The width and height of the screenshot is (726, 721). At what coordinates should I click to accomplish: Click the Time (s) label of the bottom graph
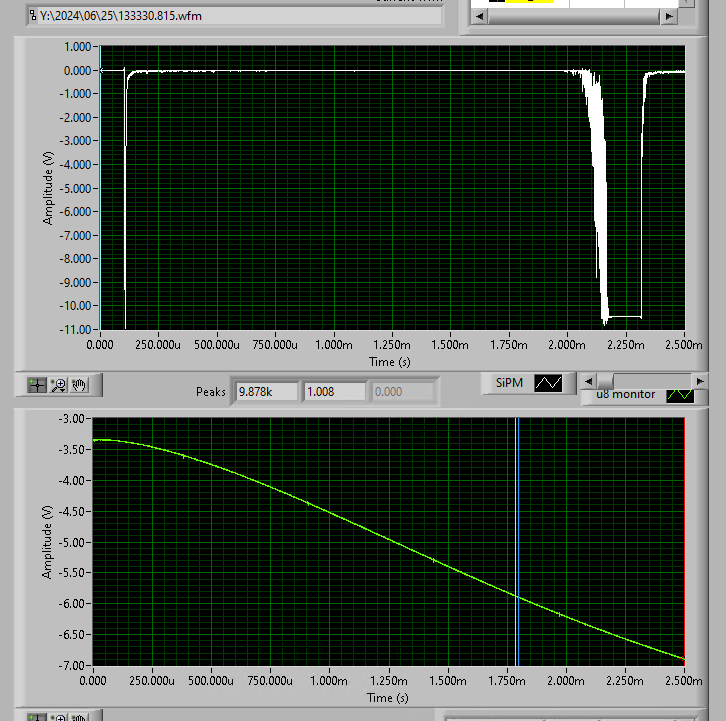tap(388, 697)
